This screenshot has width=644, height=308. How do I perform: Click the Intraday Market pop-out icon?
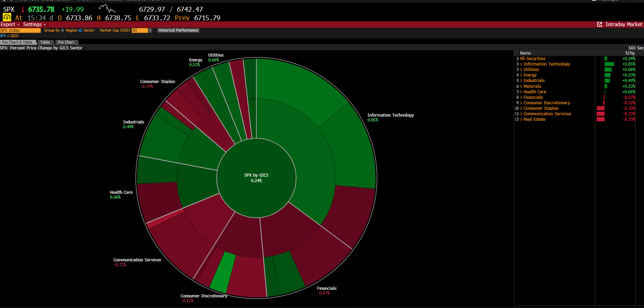(599, 24)
